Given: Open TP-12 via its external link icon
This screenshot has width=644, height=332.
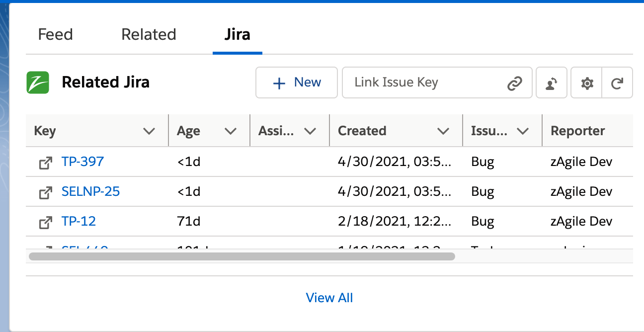Looking at the screenshot, I should pyautogui.click(x=45, y=222).
